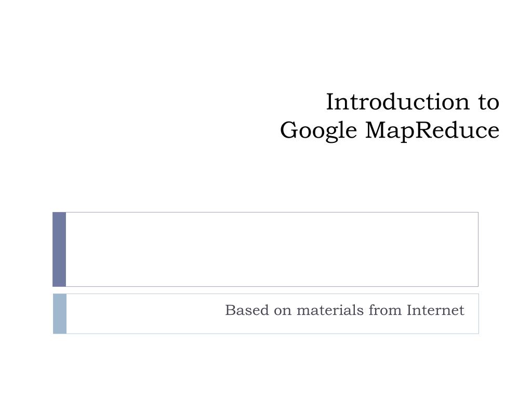The image size is (532, 399).
Task: Click inside the large empty bordered box
Action: click(272, 249)
